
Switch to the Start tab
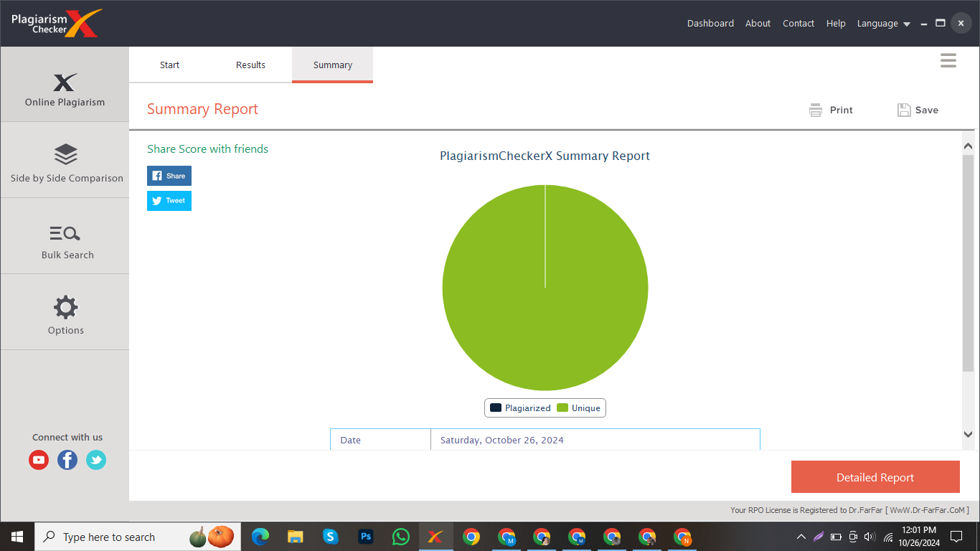[170, 65]
